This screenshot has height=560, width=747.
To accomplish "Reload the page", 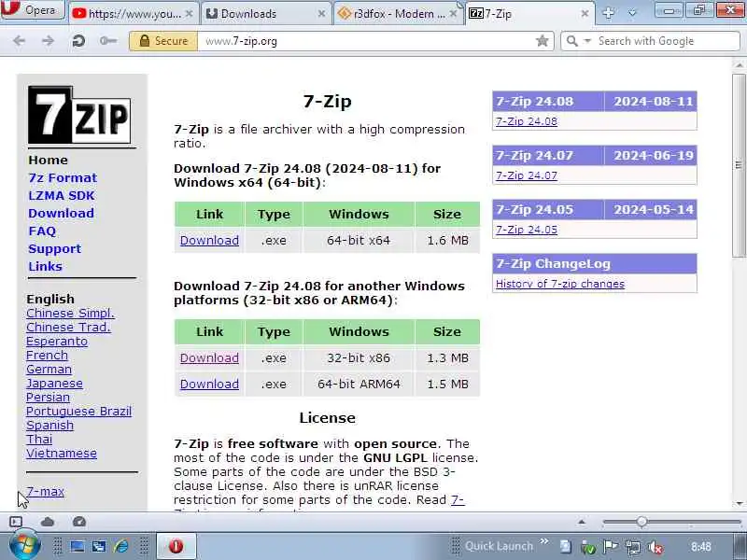I will [78, 41].
